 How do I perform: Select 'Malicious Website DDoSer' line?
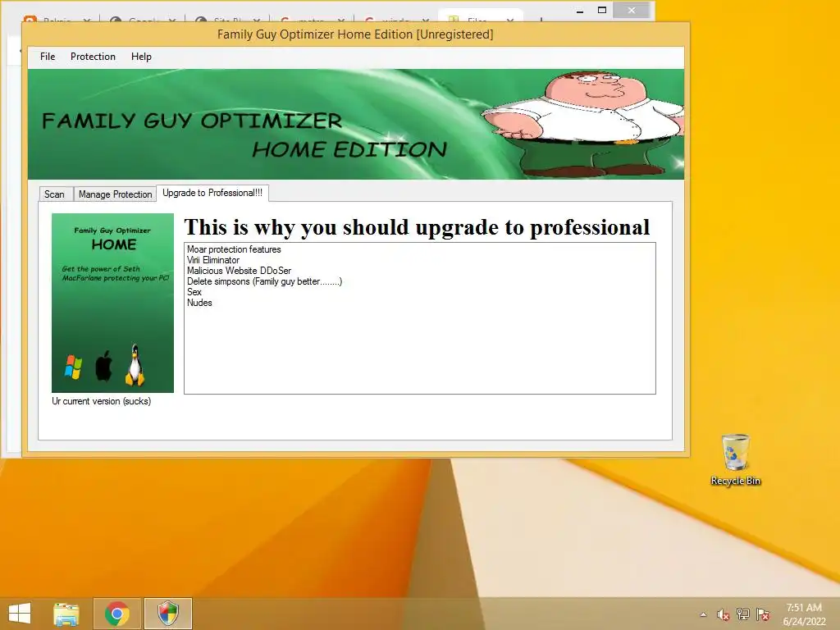[239, 271]
